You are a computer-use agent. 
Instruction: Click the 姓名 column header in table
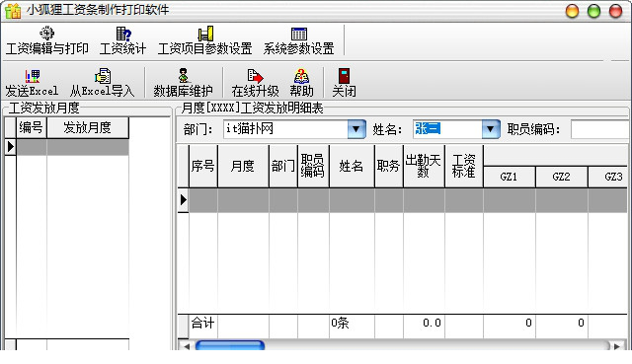[x=352, y=166]
